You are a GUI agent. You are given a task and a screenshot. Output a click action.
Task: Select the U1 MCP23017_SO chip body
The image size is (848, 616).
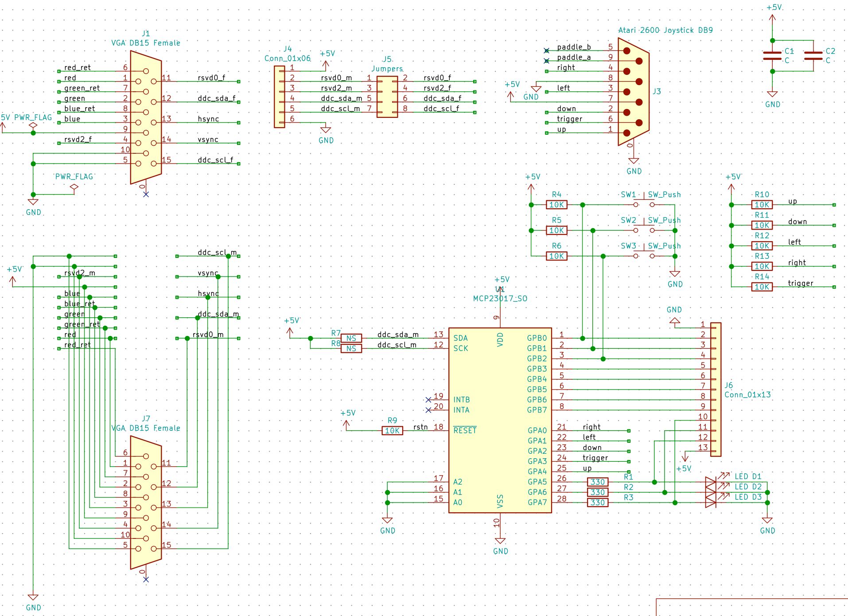(500, 420)
